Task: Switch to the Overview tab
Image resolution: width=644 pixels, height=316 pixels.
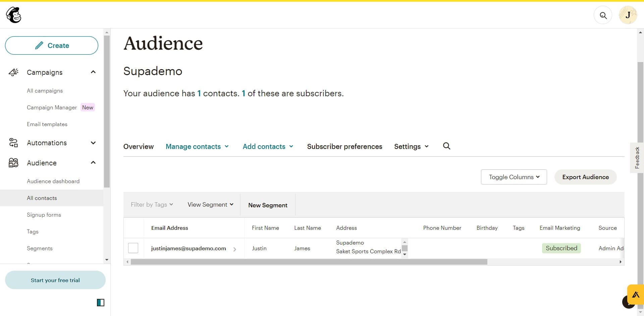Action: click(x=138, y=146)
